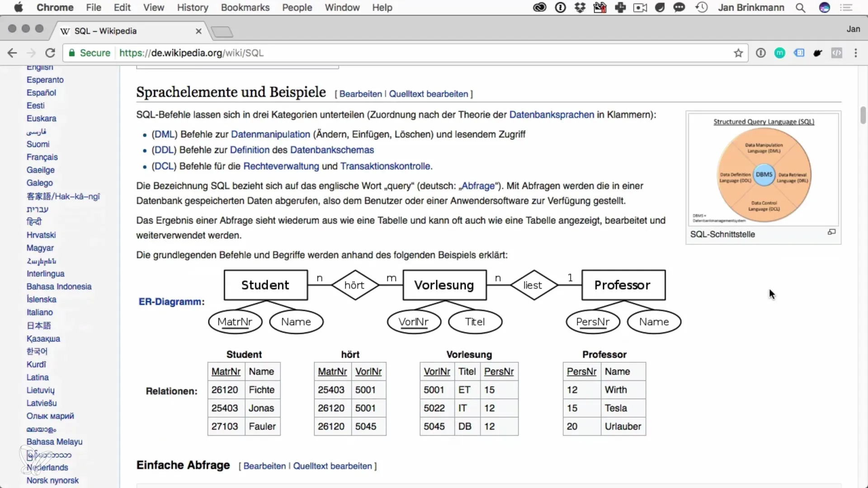This screenshot has height=488, width=868.
Task: Click the Fichte cell in Student table
Action: coord(262,390)
